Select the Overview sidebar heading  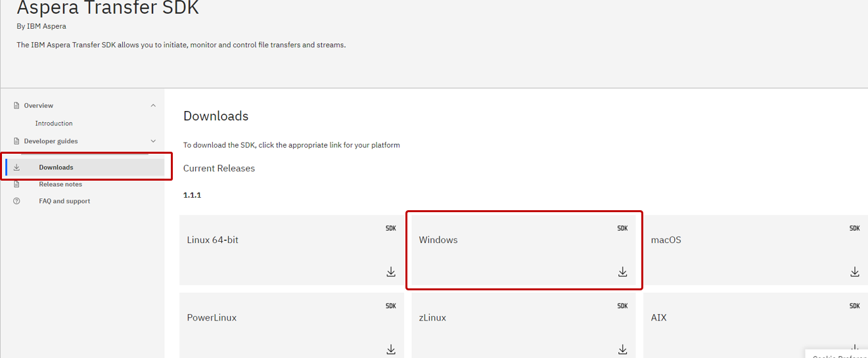39,106
